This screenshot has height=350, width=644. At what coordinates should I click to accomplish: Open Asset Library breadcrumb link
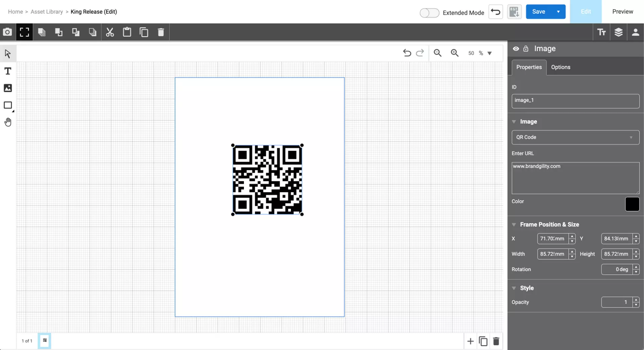[x=47, y=12]
